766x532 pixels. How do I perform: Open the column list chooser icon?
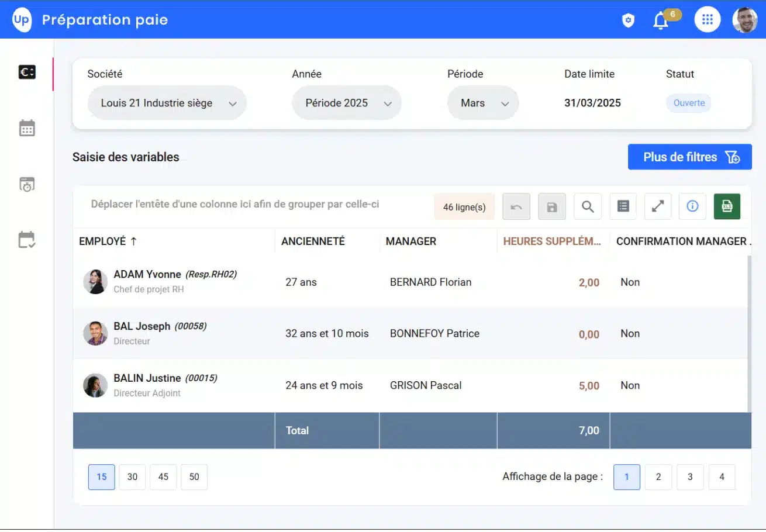(x=622, y=206)
